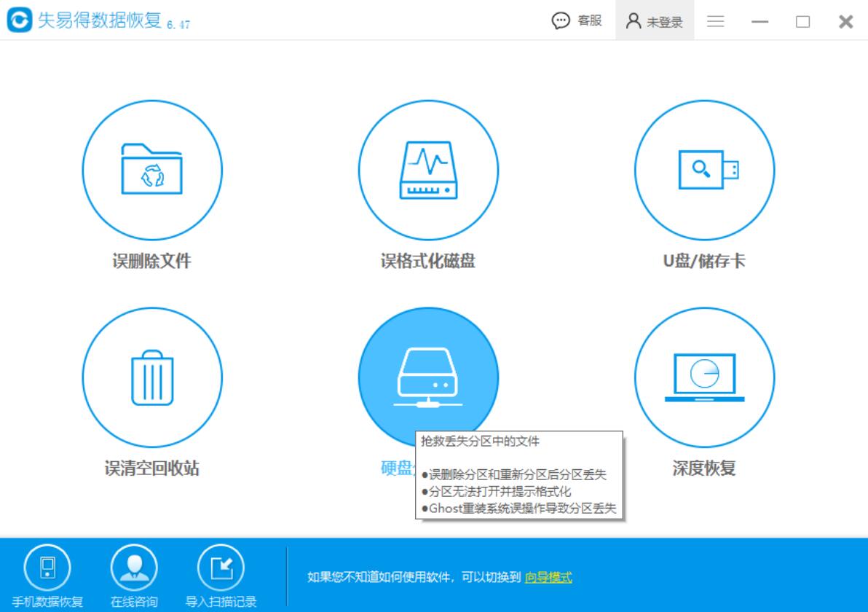
Task: Open the 误格式化磁盘 formatted disk recovery icon
Action: (x=429, y=169)
